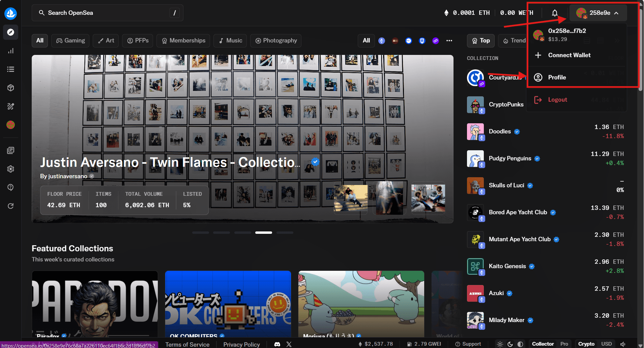This screenshot has height=348, width=644.
Task: Open the bar chart stats icon
Action: click(x=10, y=51)
